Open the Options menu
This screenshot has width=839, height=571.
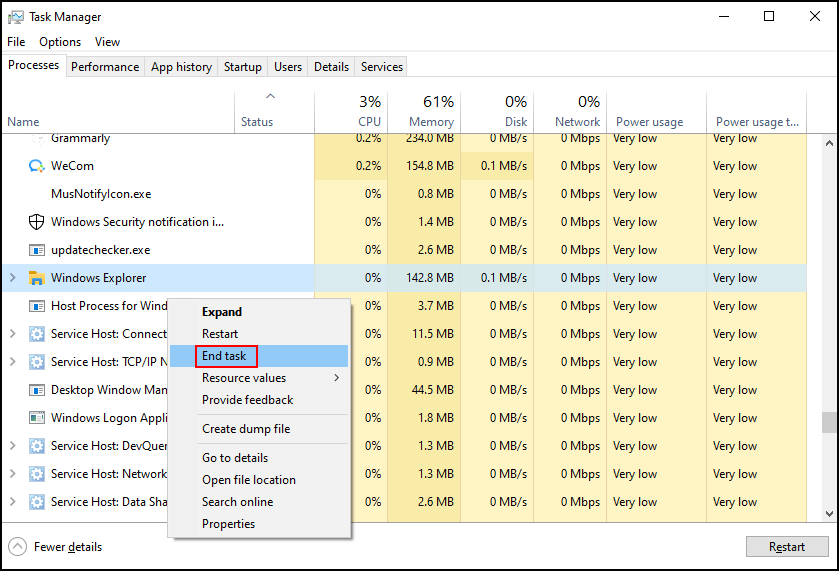[x=60, y=42]
